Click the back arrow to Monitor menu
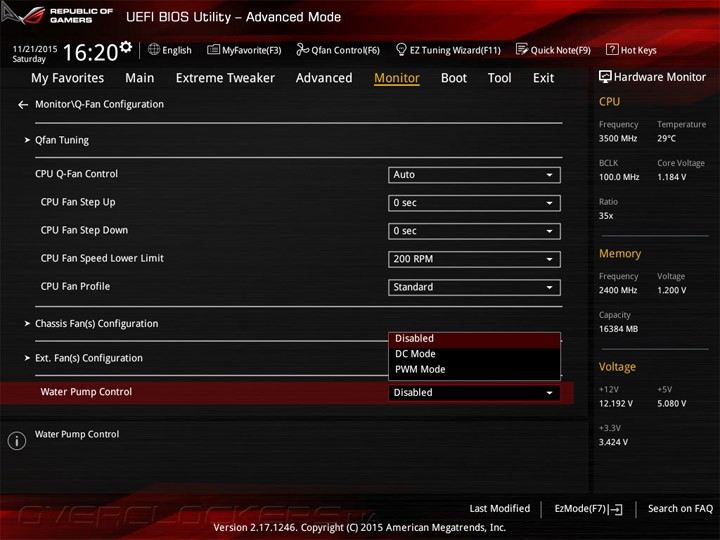 pyautogui.click(x=23, y=105)
